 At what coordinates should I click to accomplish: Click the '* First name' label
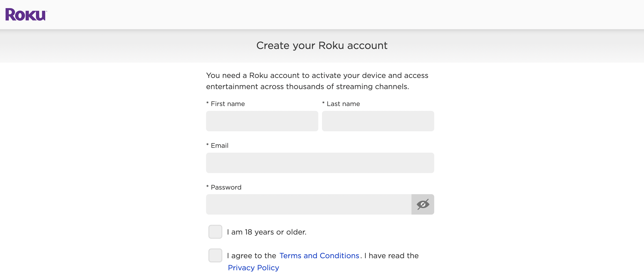click(x=226, y=104)
